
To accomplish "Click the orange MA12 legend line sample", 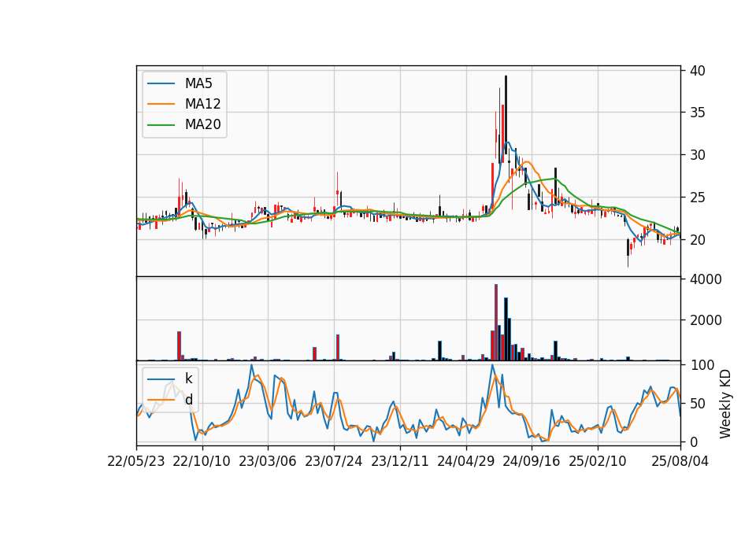I will pyautogui.click(x=161, y=104).
